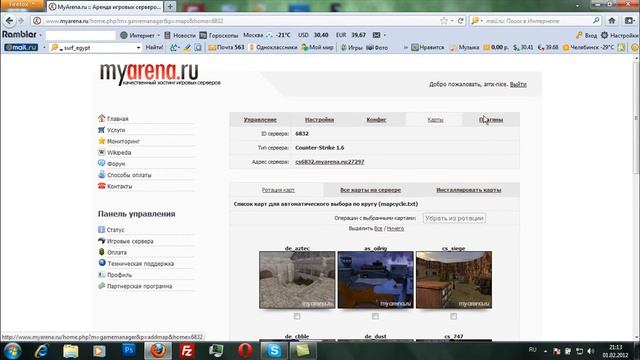Viewport: 640px width, 360px height.
Task: Open the surf_egypt search combo box dropdown
Action: (138, 48)
